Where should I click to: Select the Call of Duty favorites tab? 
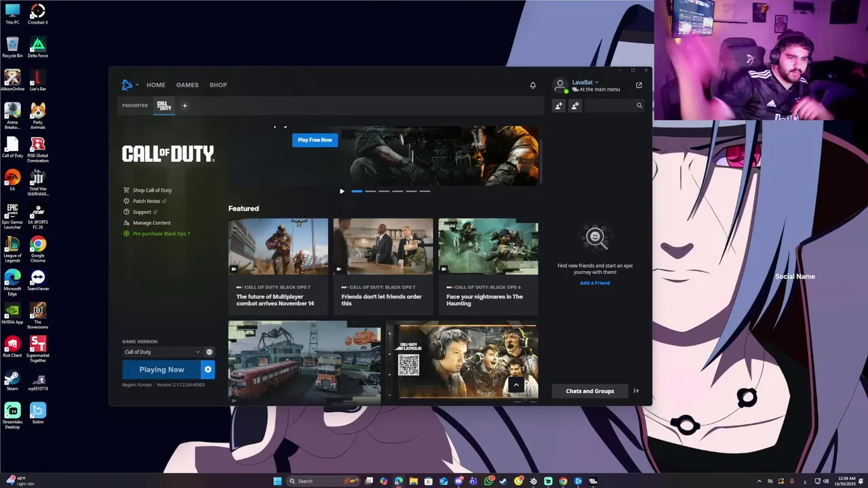(164, 106)
